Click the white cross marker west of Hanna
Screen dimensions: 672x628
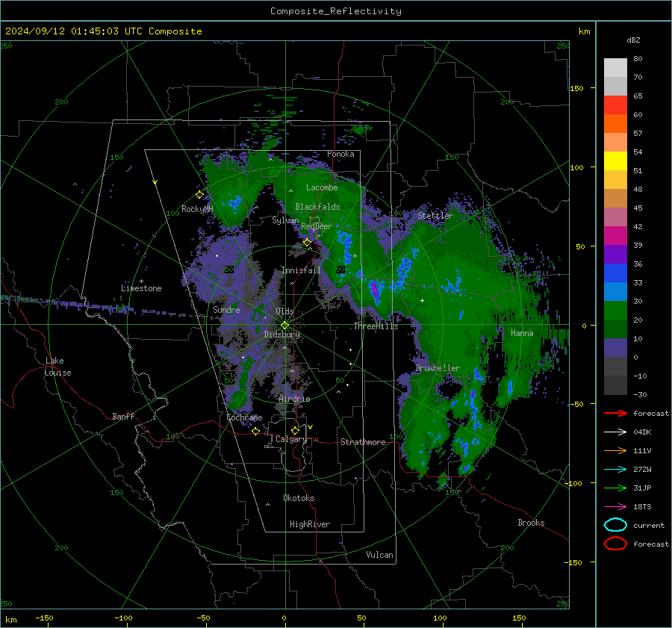(x=422, y=300)
